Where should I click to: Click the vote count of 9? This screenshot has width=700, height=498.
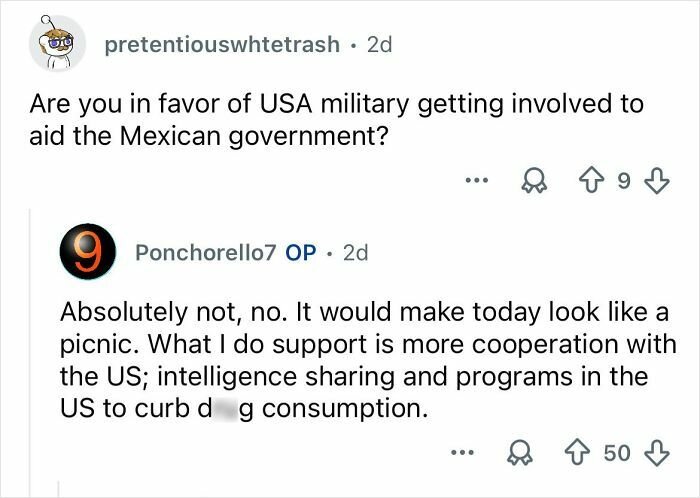(625, 182)
